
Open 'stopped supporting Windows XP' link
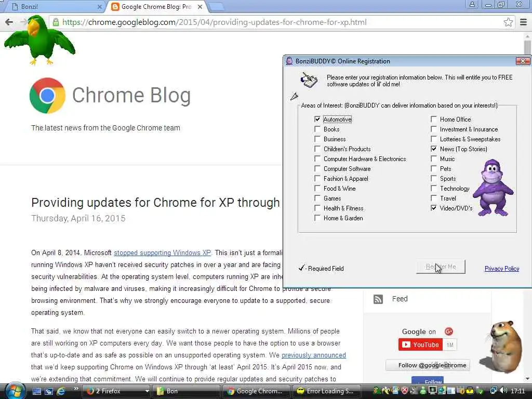(x=162, y=253)
